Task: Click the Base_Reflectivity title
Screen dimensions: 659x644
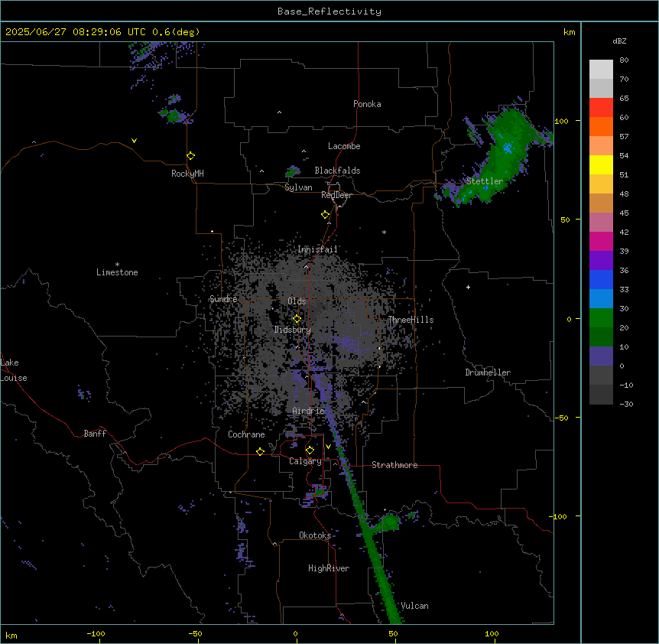Action: tap(329, 11)
